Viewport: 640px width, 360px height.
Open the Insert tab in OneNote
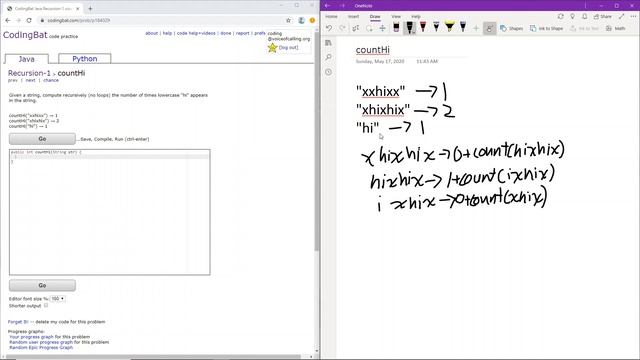pyautogui.click(x=353, y=16)
